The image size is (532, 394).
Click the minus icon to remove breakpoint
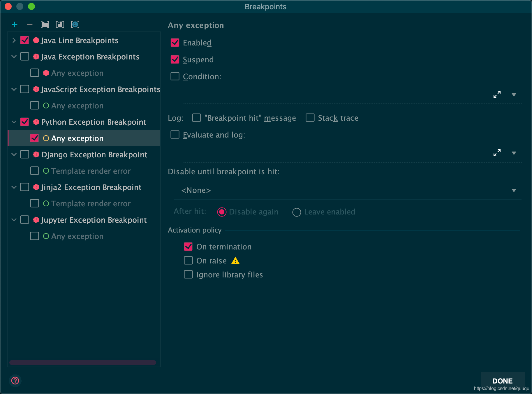30,24
